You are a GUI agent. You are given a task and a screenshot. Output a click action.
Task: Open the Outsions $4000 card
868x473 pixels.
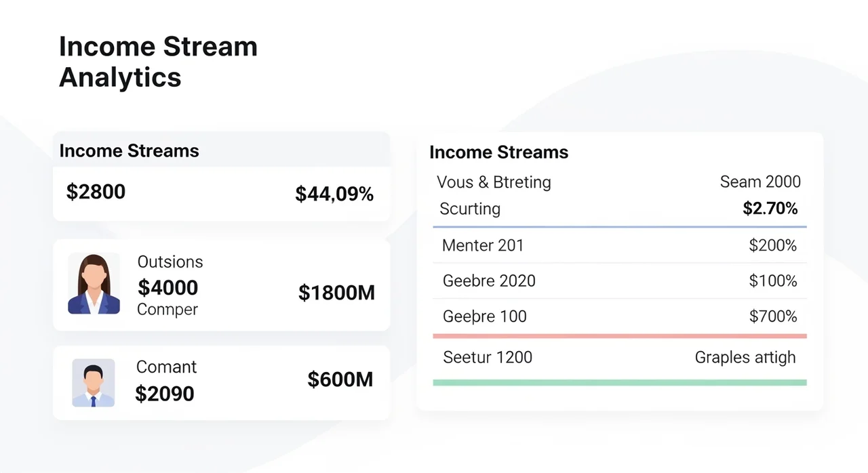click(x=221, y=285)
